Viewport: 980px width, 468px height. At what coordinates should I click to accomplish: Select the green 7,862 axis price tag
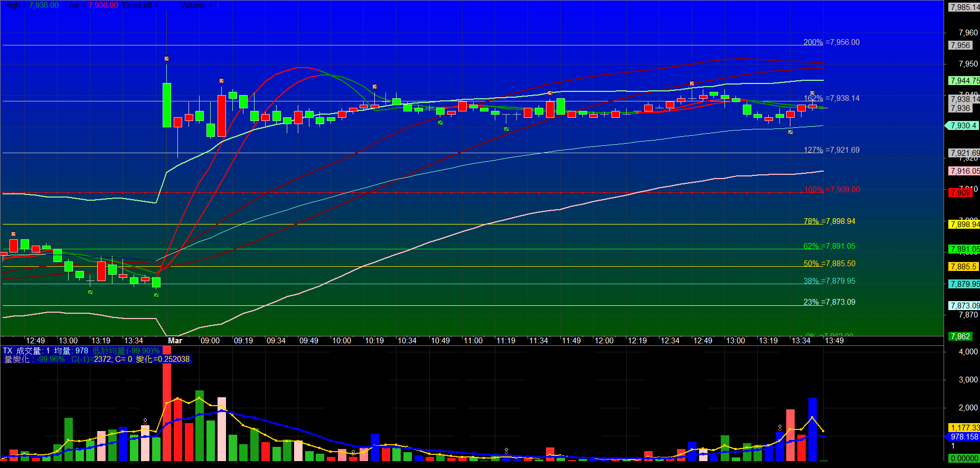pos(960,336)
